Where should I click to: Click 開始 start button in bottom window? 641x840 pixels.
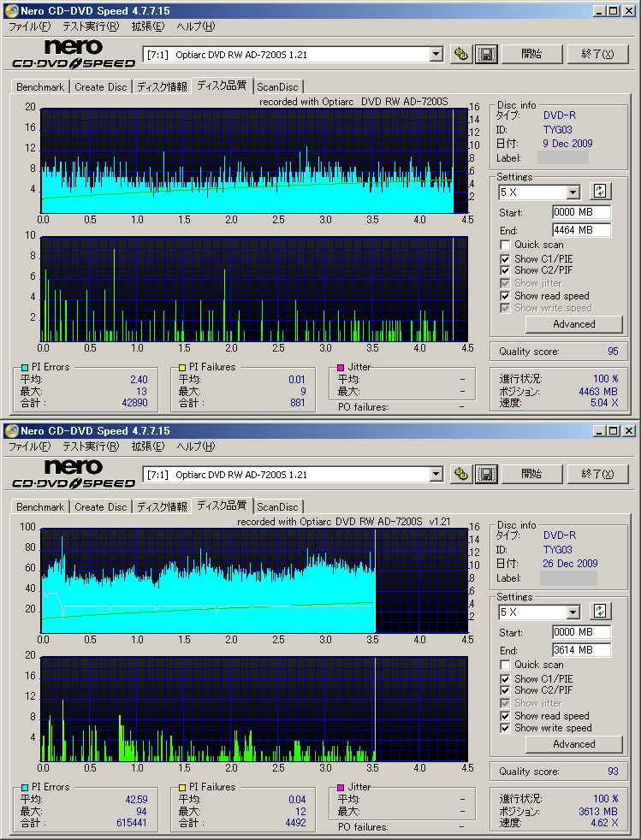pos(531,474)
